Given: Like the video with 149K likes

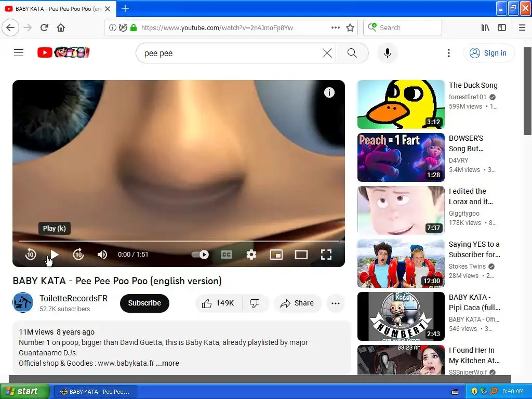Looking at the screenshot, I should click(x=219, y=303).
